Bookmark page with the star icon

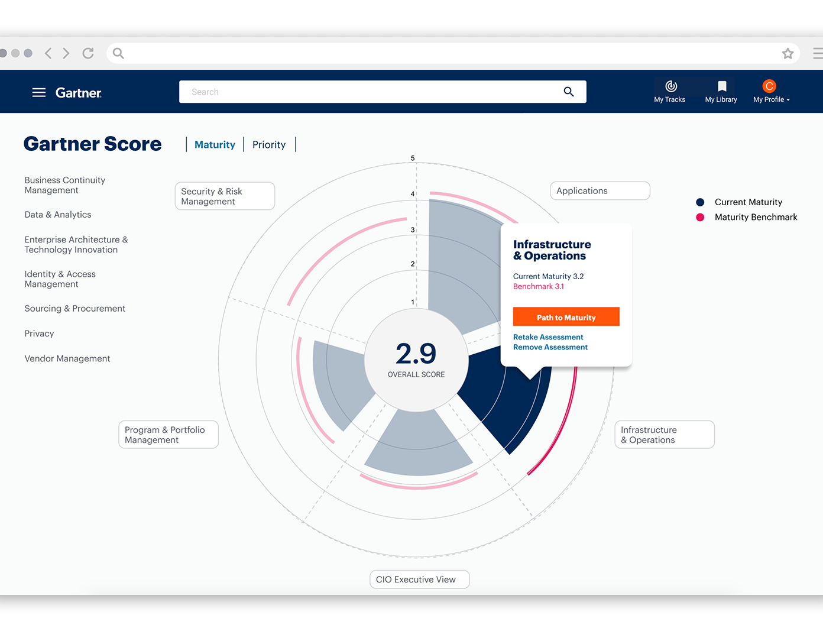tap(788, 54)
